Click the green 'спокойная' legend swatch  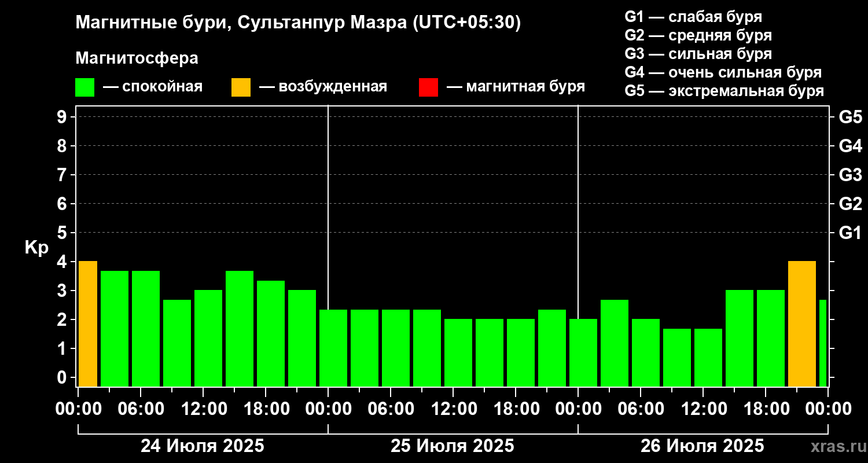tap(85, 87)
